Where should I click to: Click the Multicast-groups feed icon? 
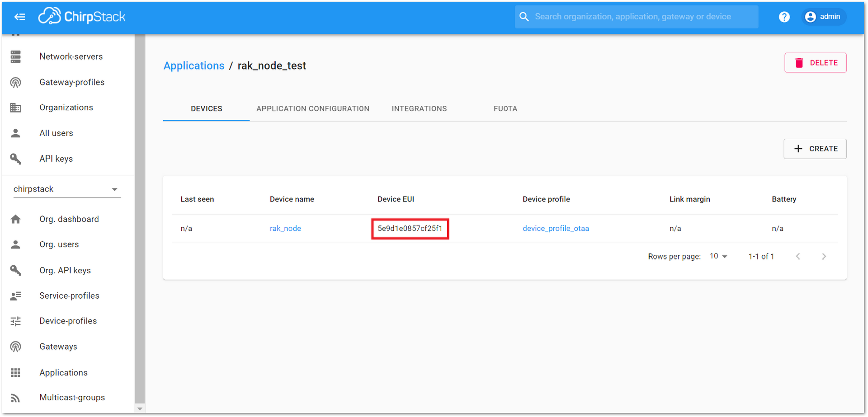coord(16,398)
